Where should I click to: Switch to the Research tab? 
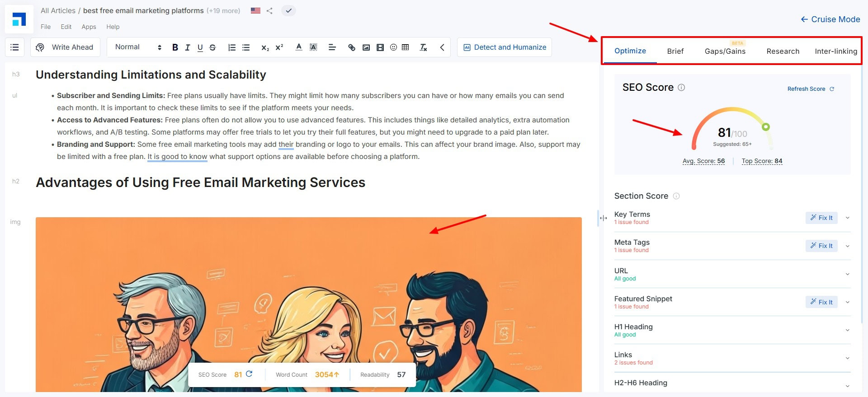click(x=783, y=51)
